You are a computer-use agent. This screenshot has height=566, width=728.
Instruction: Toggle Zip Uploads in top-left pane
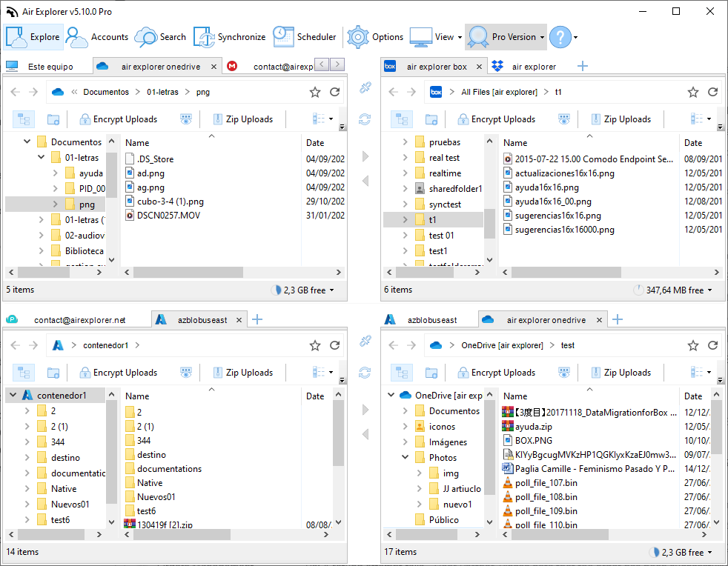click(x=243, y=119)
